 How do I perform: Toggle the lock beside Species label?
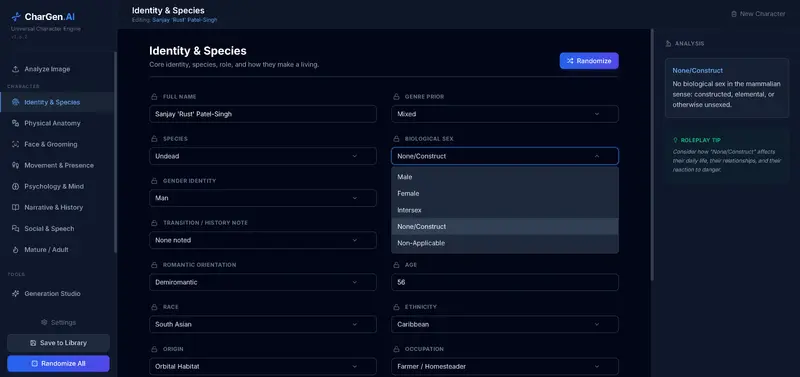(x=154, y=139)
